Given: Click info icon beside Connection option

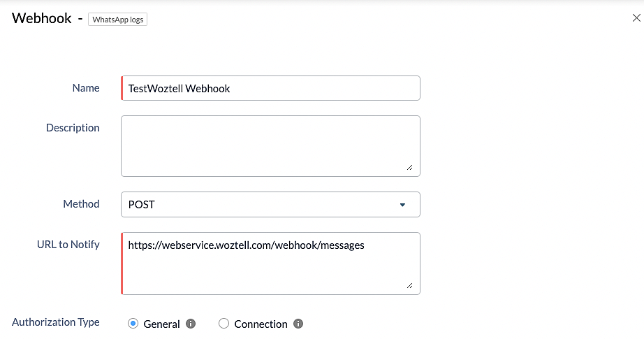Looking at the screenshot, I should (x=298, y=324).
